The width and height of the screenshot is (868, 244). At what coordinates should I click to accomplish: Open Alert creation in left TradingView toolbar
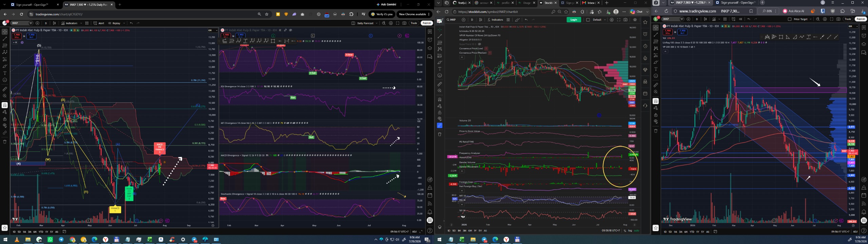[x=99, y=23]
